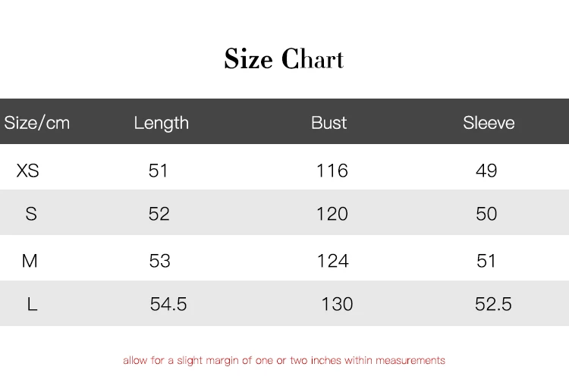Click the XS bust value 116

332,171
